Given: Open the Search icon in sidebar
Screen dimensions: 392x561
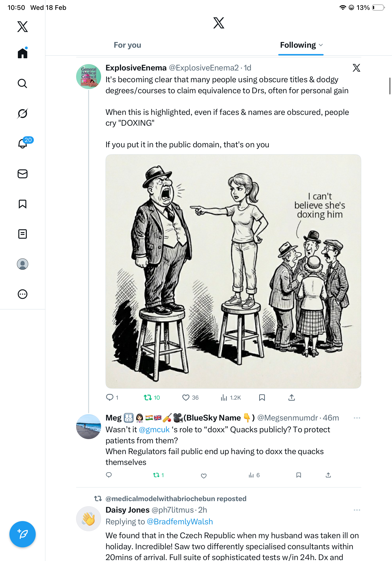Looking at the screenshot, I should (x=23, y=84).
